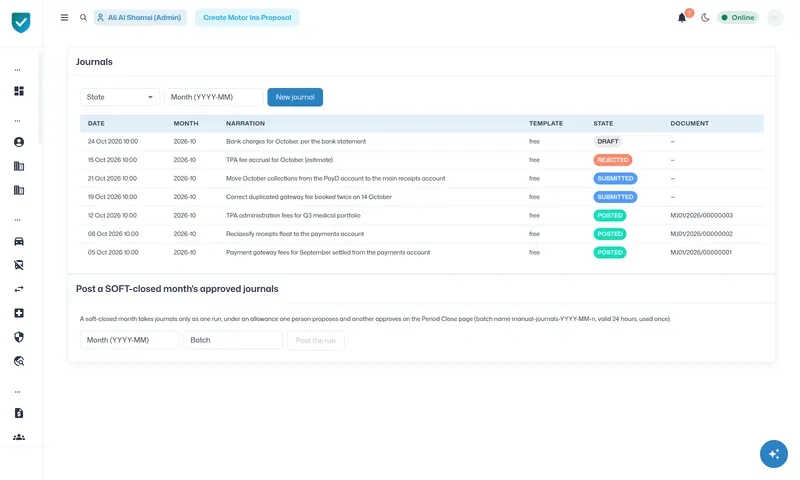800x480 pixels.
Task: Click document MJ01/2026/00000001
Action: click(x=701, y=252)
